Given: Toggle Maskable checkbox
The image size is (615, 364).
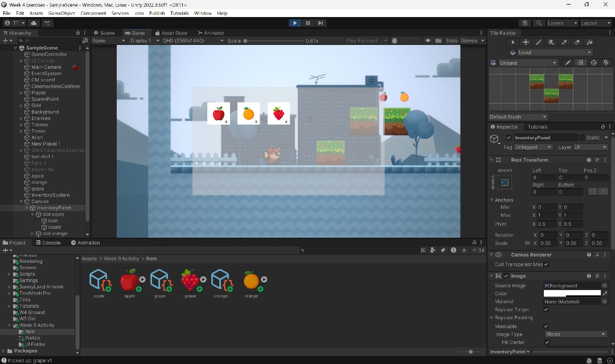Looking at the screenshot, I should [546, 326].
